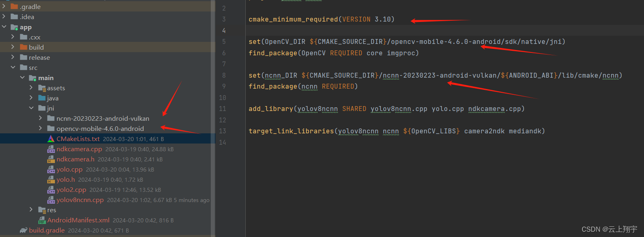The width and height of the screenshot is (644, 237).
Task: Click the set(ncnn_DIR code line
Action: point(435,75)
